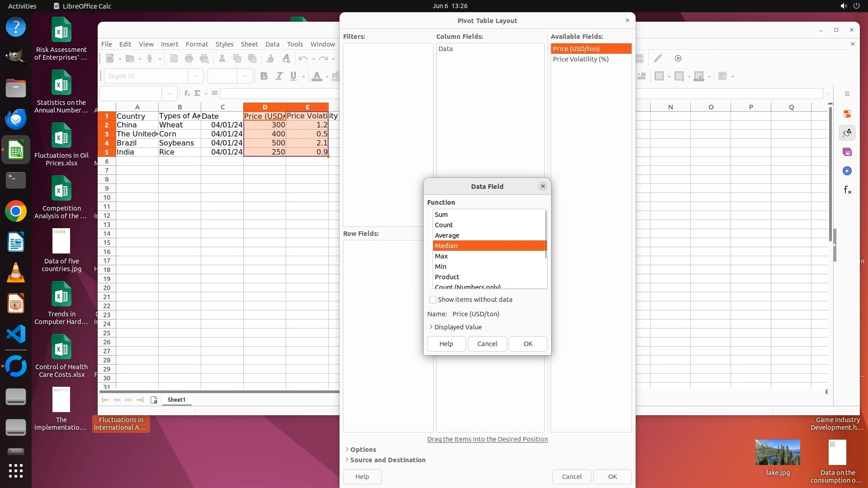The height and width of the screenshot is (488, 868).
Task: Open Google Chrome from the dock
Action: click(x=16, y=211)
